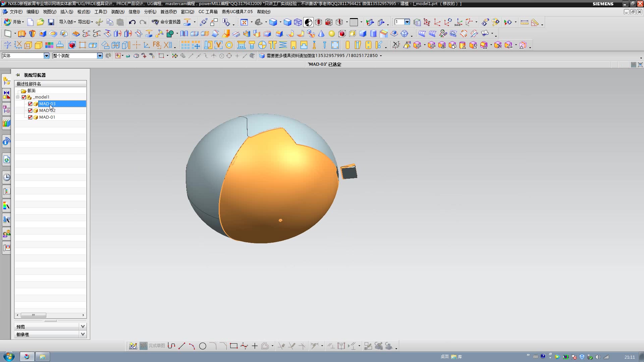This screenshot has height=362, width=644.
Task: Select the yellow sphere primitive icon
Action: pyautogui.click(x=332, y=34)
